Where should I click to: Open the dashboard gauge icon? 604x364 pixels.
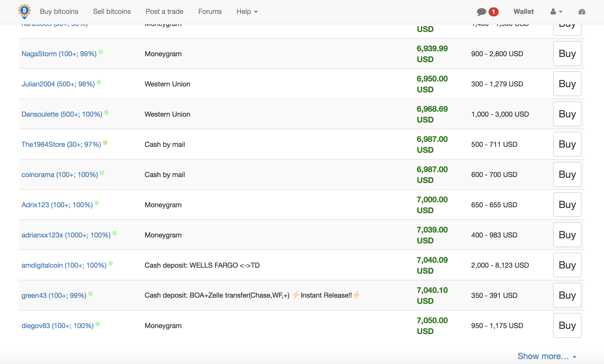(x=582, y=12)
